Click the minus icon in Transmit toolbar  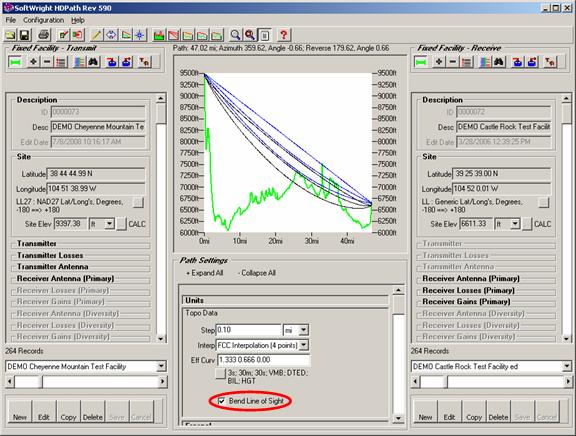click(x=47, y=62)
